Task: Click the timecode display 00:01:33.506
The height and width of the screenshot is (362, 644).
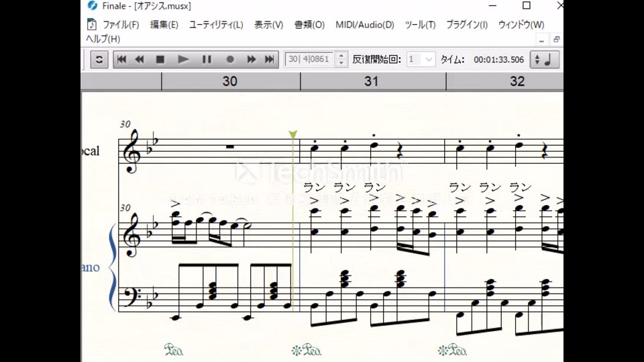Action: [498, 60]
